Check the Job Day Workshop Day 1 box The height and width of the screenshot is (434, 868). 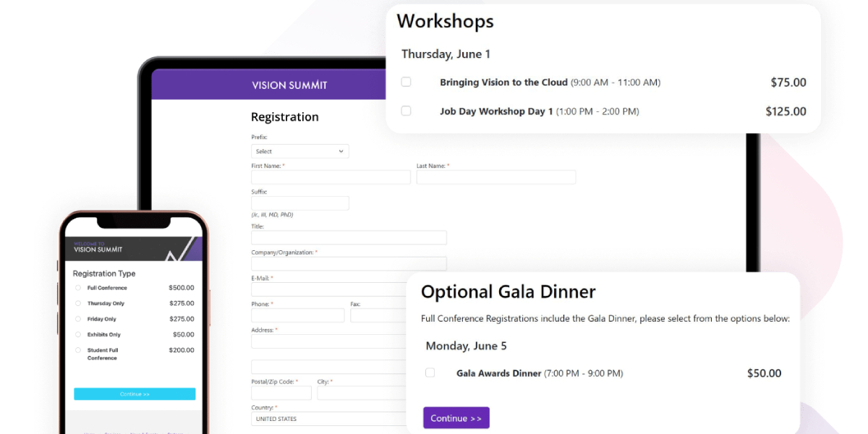click(407, 111)
